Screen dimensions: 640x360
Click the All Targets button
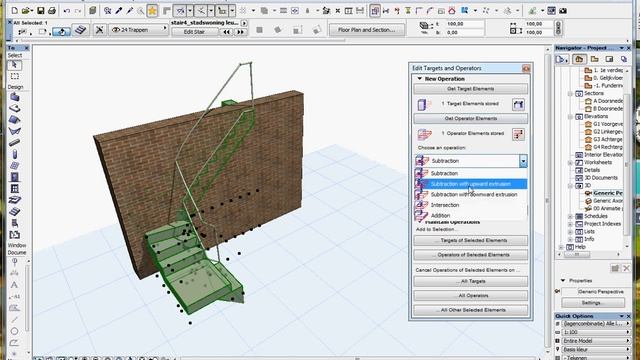pyautogui.click(x=470, y=281)
